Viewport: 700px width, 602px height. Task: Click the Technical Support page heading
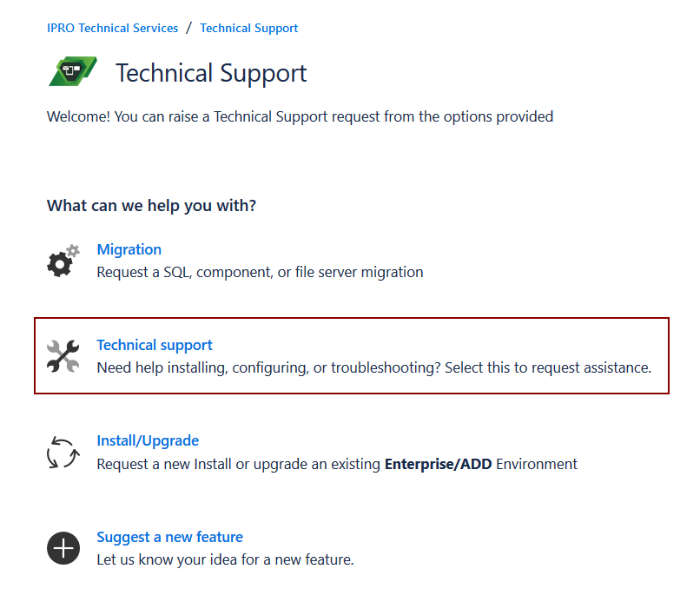click(211, 73)
